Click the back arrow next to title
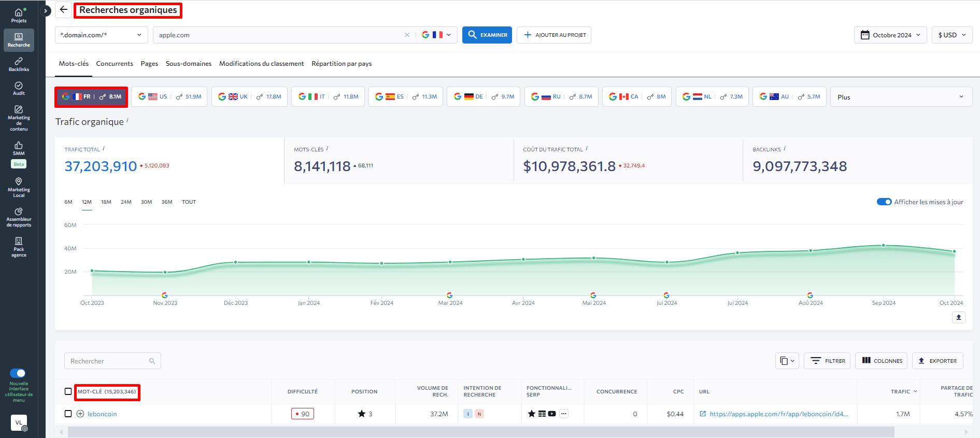The image size is (980, 438). click(63, 10)
